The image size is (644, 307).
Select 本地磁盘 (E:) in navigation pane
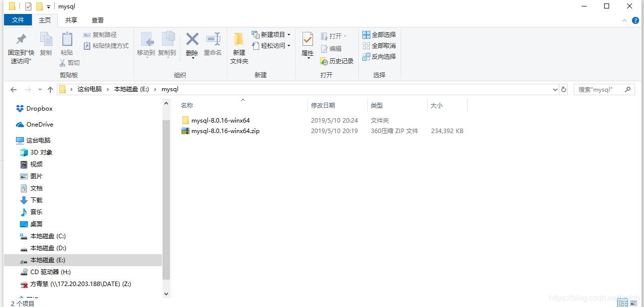(83, 260)
